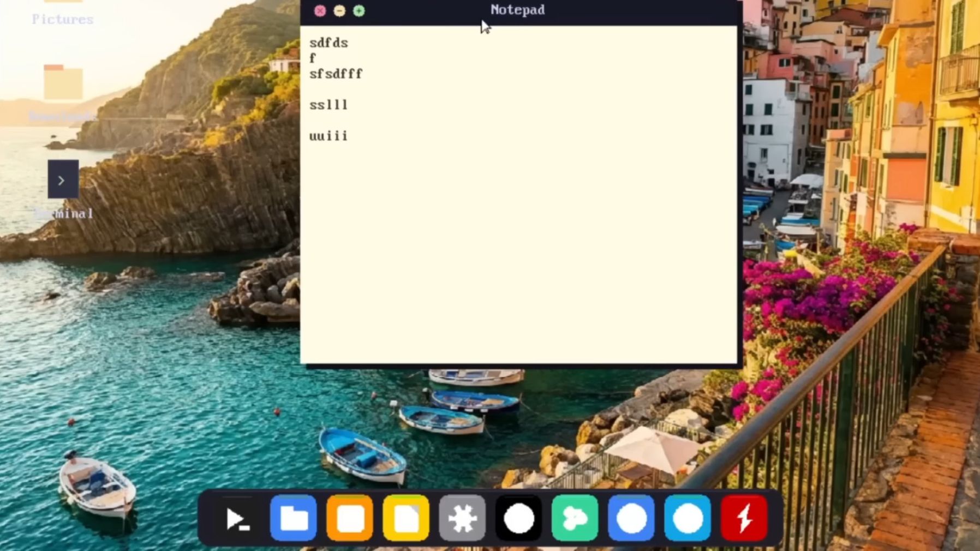
Task: Maximize Notepad with the green button
Action: (x=358, y=10)
